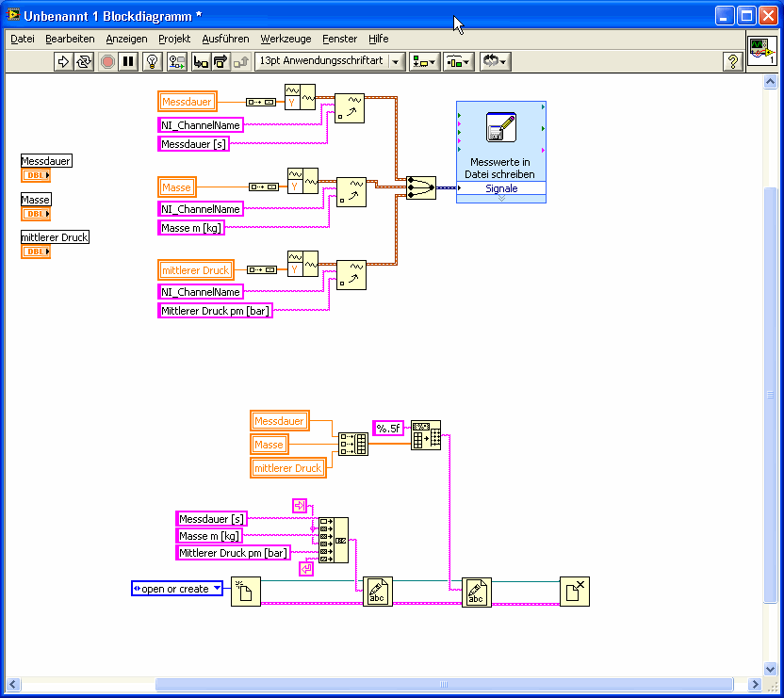Click the VI icon pane in top right
Image resolution: width=784 pixels, height=698 pixels.
[x=762, y=51]
